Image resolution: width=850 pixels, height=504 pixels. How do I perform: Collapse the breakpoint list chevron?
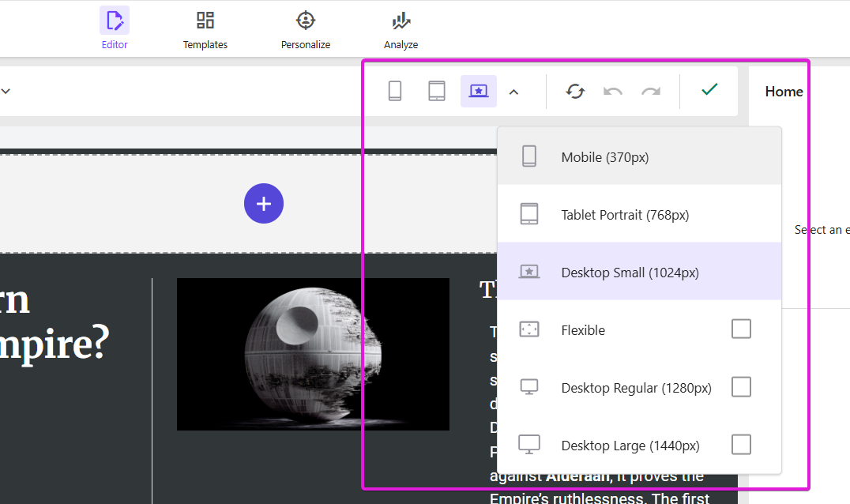click(513, 92)
